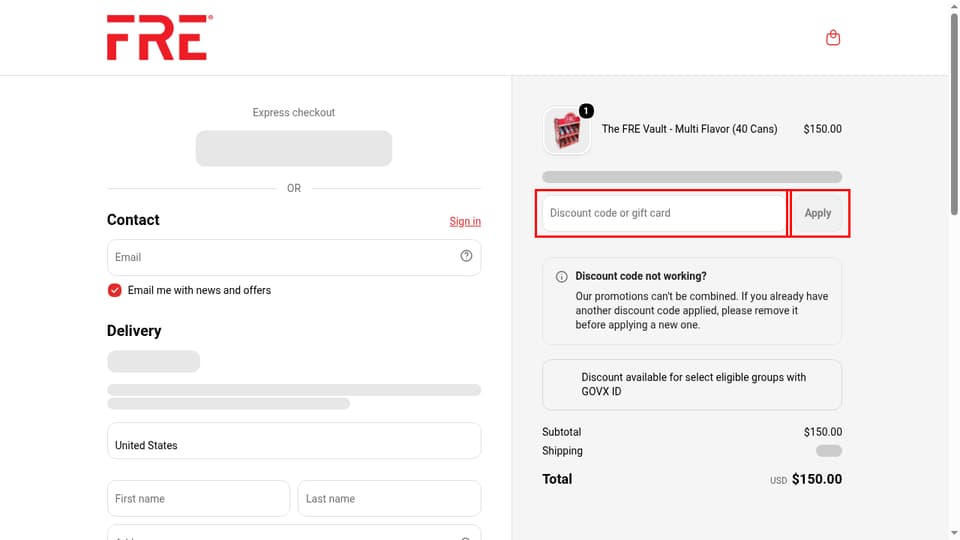Click the FRE logo

pyautogui.click(x=160, y=38)
